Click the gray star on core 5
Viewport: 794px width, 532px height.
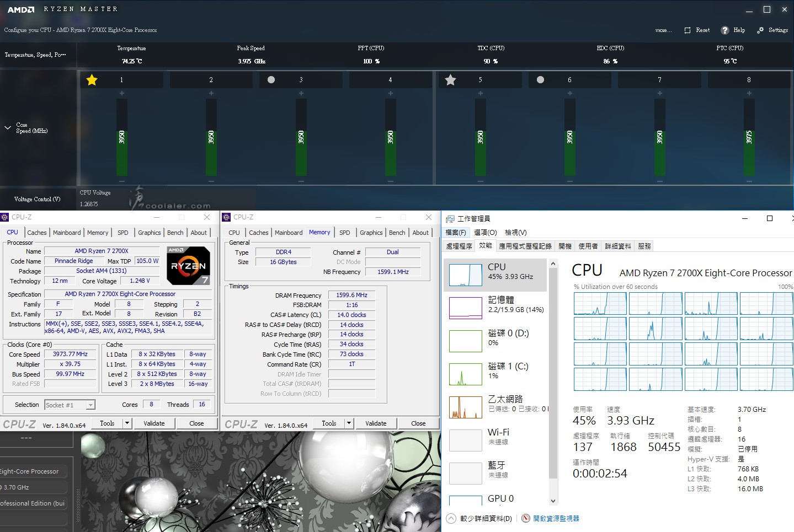click(x=450, y=80)
